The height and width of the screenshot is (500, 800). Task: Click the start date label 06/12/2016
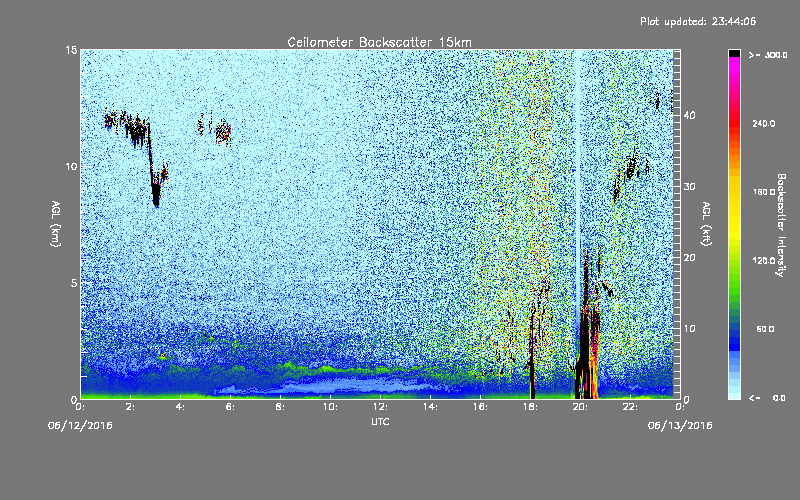point(80,425)
